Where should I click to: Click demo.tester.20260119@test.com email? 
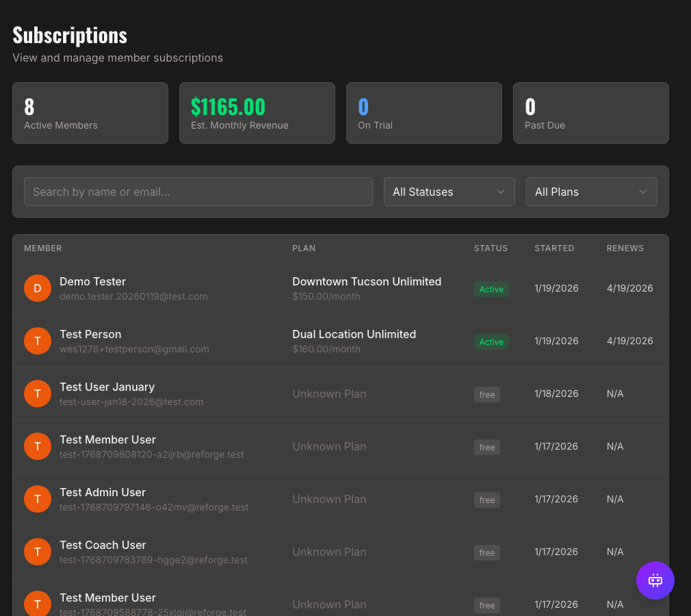tap(133, 296)
